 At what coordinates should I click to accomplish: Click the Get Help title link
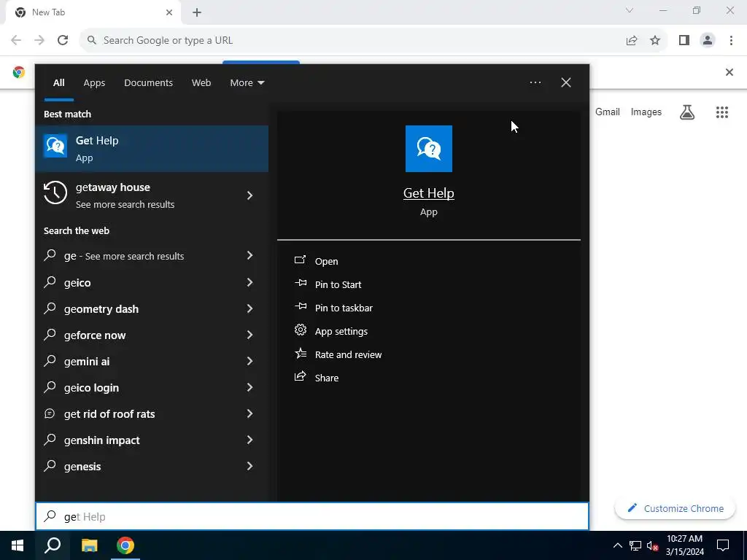click(428, 192)
